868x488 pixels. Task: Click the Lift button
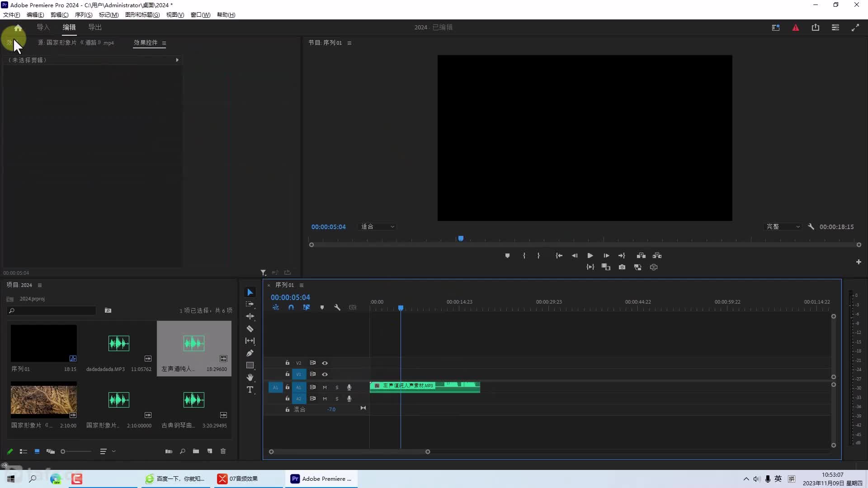(641, 256)
